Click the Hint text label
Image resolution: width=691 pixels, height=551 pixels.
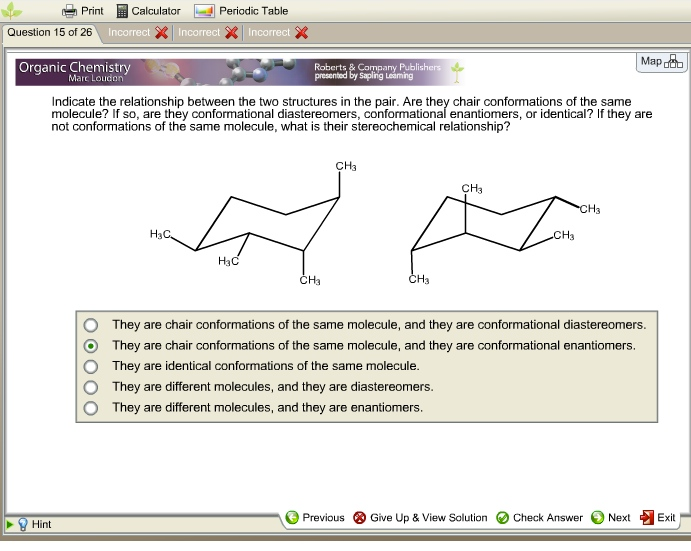[41, 525]
